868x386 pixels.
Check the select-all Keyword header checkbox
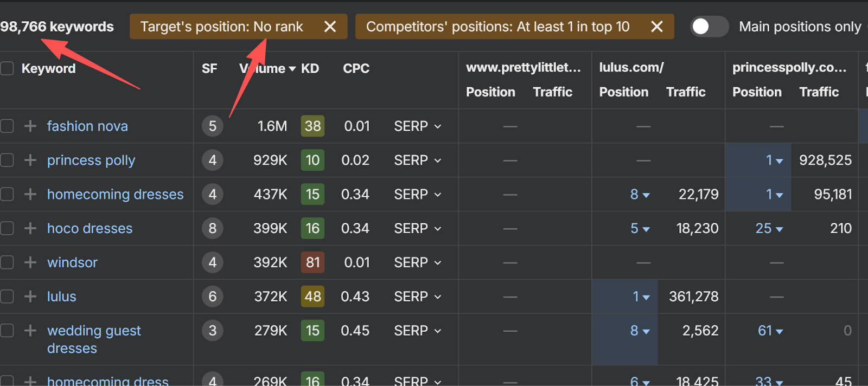(7, 68)
